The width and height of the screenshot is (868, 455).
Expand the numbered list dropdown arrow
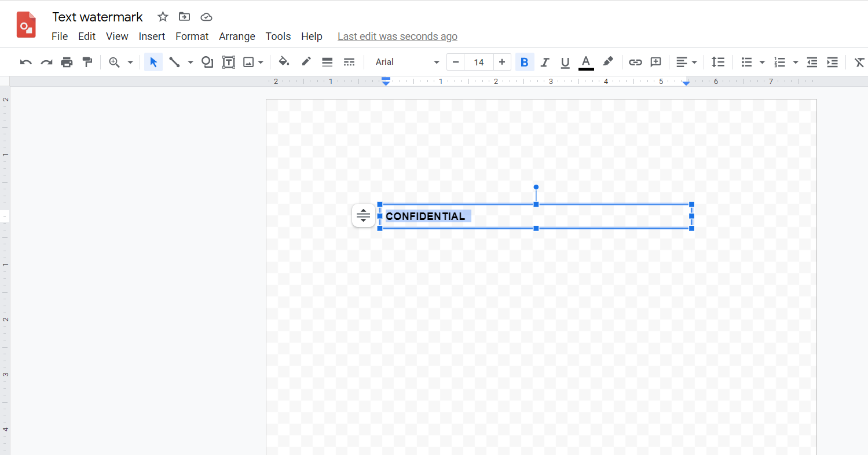point(796,62)
